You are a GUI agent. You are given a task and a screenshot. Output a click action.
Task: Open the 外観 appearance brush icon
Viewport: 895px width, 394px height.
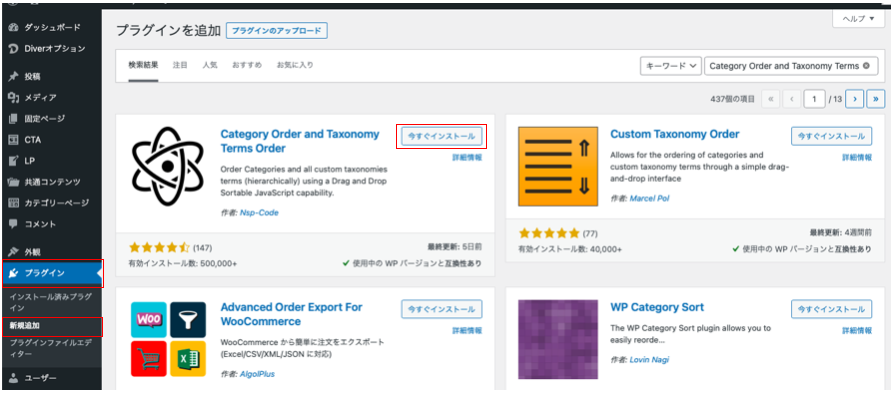(x=14, y=252)
